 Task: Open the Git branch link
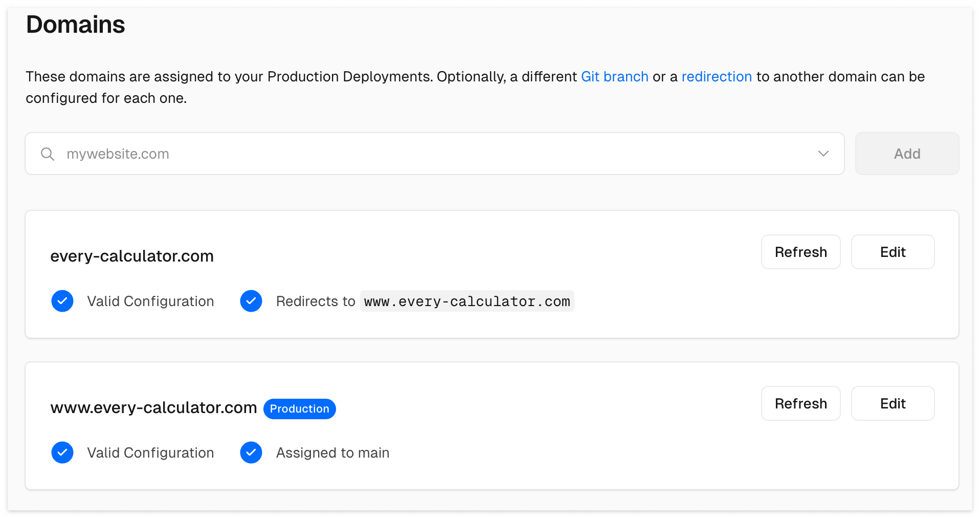click(614, 77)
